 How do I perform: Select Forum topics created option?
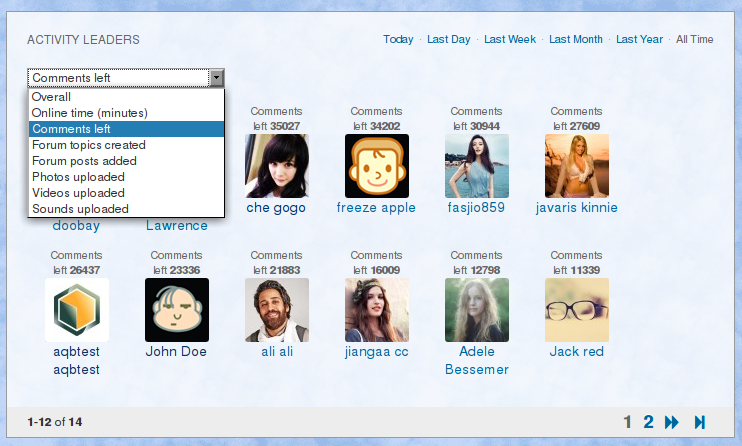click(126, 145)
